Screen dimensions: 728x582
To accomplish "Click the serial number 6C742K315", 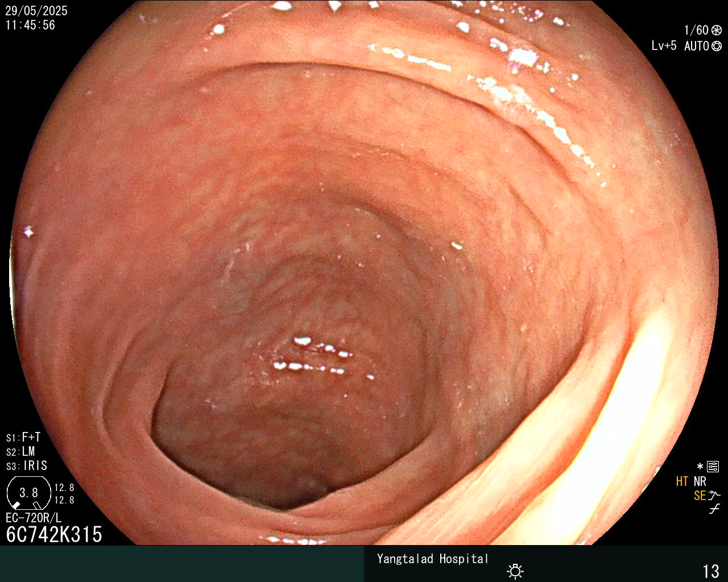I will coord(54,534).
